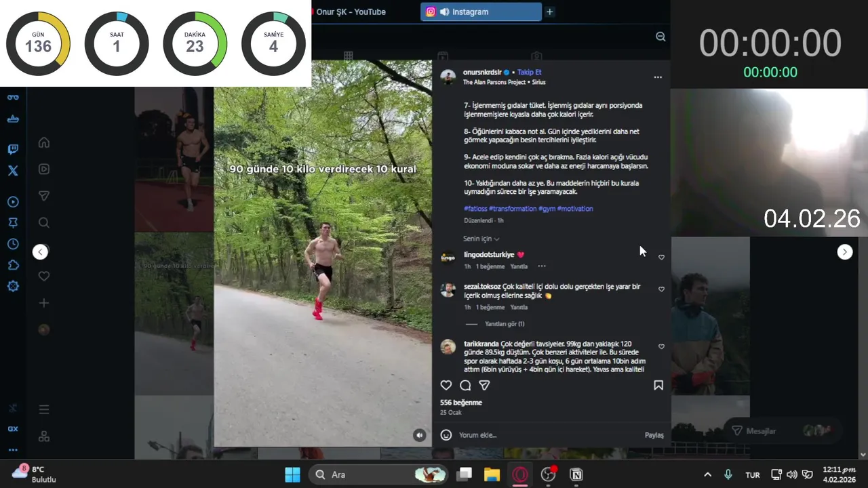Go to Instagram Home icon
The image size is (868, 488).
(44, 142)
